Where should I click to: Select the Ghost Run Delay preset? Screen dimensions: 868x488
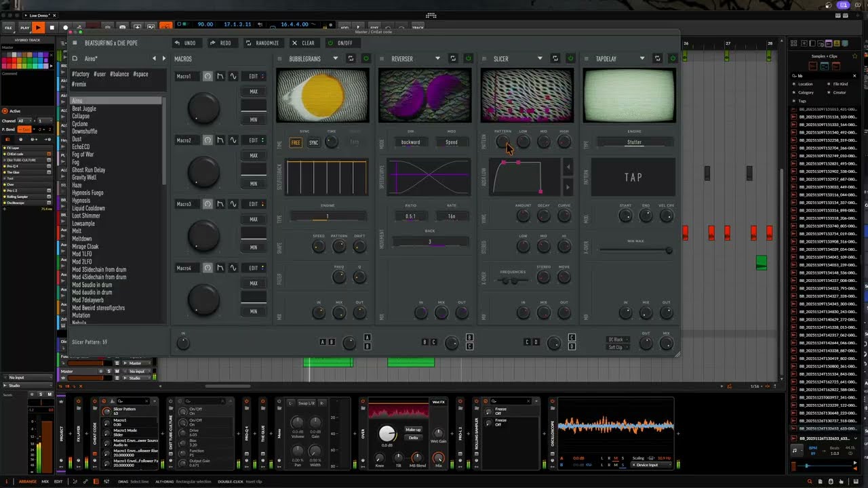(x=89, y=170)
